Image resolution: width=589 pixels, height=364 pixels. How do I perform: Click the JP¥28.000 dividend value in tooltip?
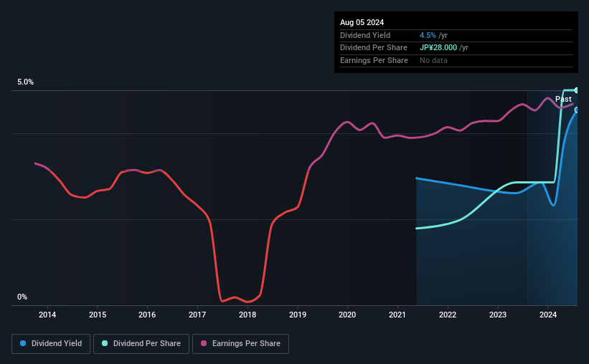click(x=438, y=48)
